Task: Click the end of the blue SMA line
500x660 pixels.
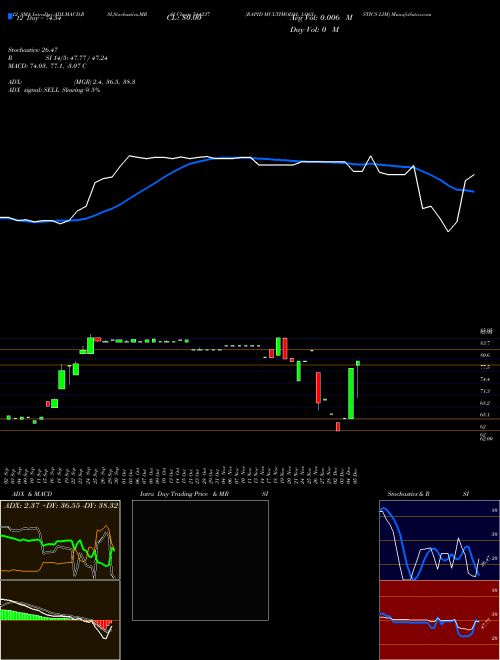Action: coord(474,192)
